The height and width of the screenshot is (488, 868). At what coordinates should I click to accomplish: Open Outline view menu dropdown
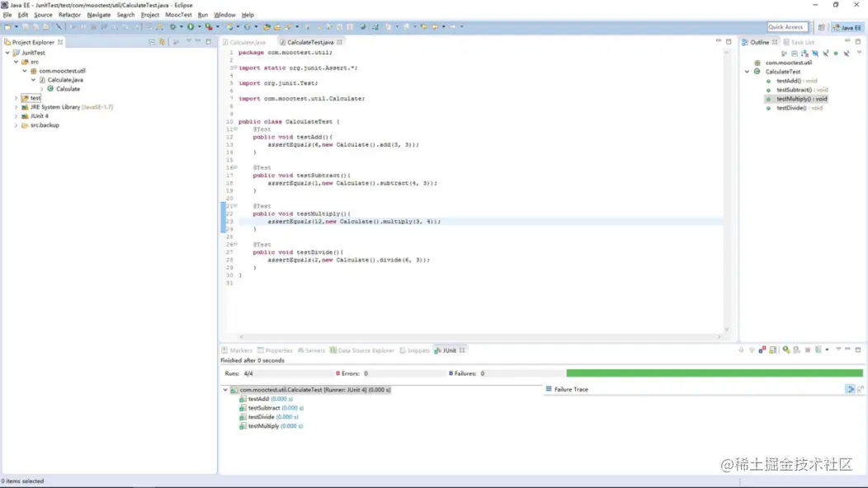[x=859, y=53]
